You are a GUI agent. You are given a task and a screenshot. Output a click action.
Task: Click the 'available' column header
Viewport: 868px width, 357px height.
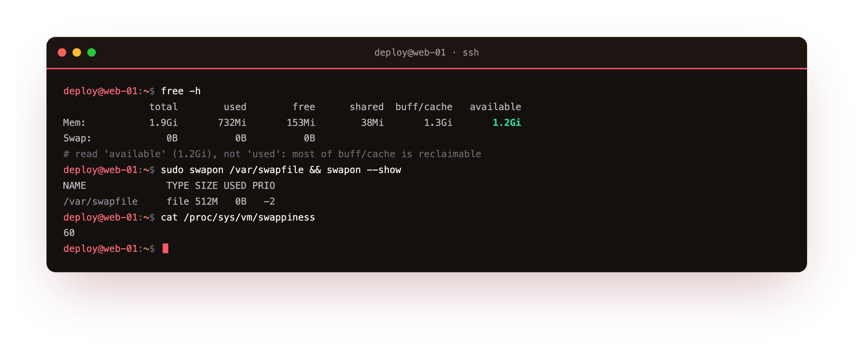point(495,107)
